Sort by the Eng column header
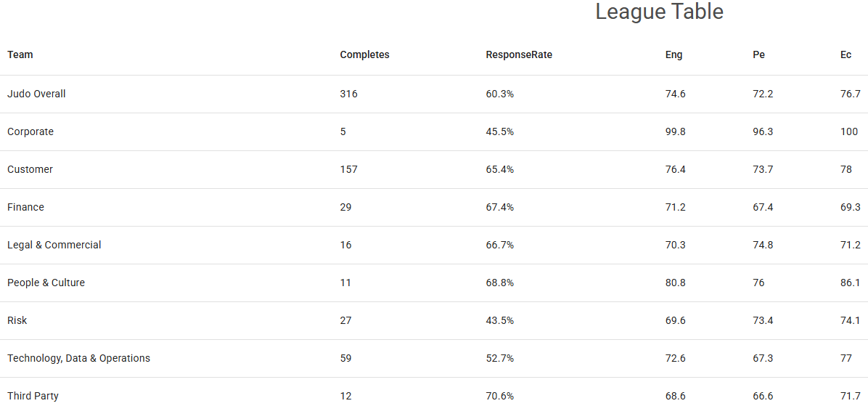868x414 pixels. click(673, 54)
